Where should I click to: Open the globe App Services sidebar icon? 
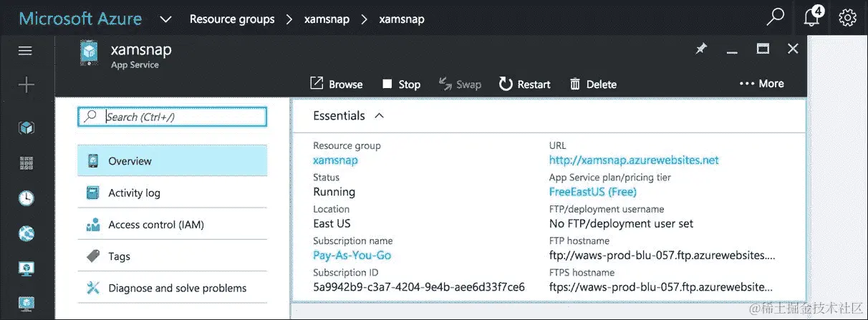tap(26, 233)
